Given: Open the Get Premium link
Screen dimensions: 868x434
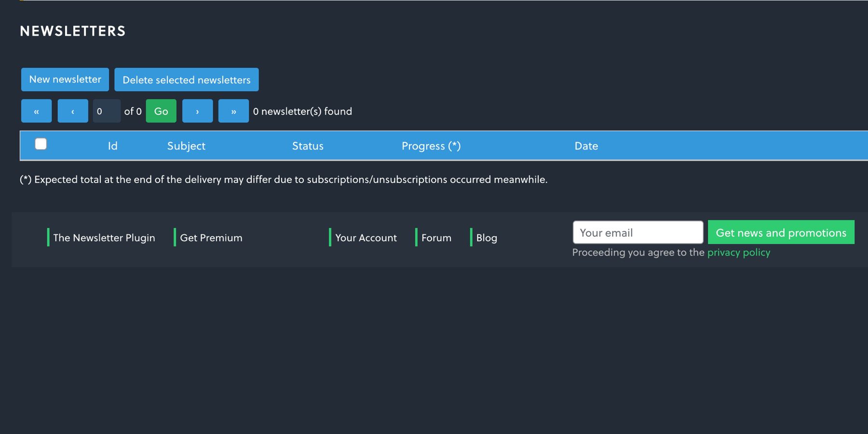Looking at the screenshot, I should [x=211, y=238].
